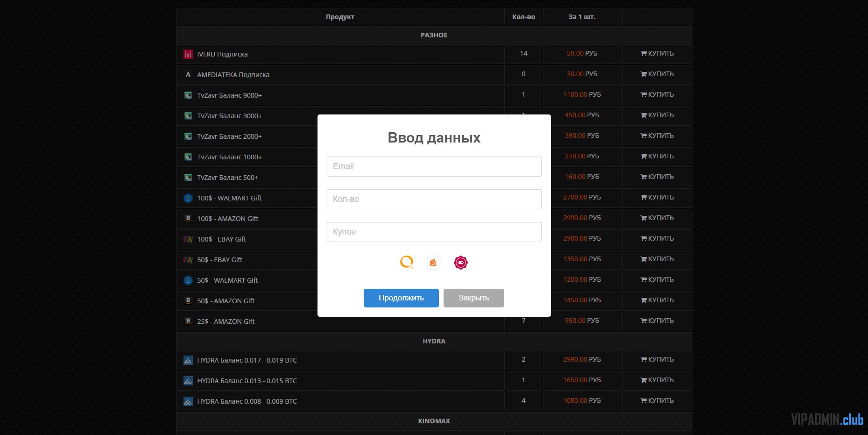Click the 1080.00 РУБ price cell
Image resolution: width=868 pixels, height=435 pixels.
(582, 400)
